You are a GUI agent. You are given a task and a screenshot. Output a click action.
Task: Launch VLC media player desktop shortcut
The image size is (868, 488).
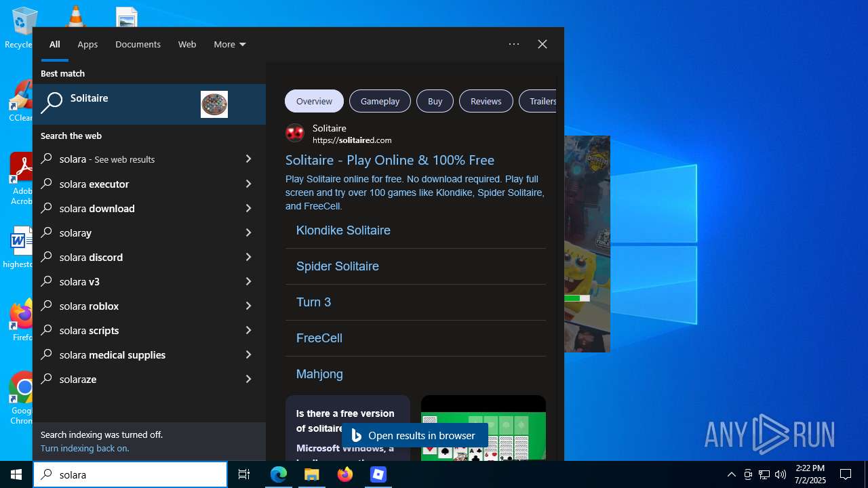click(75, 16)
